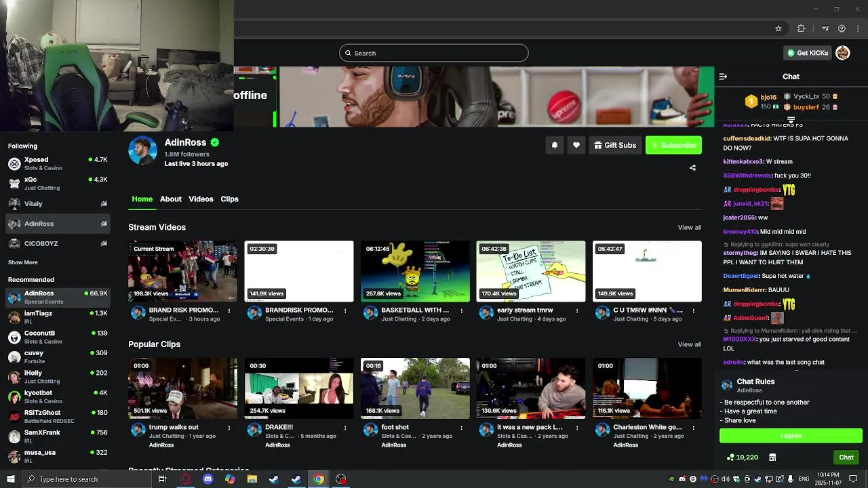The image size is (868, 488).
Task: Click the green Subscribe button
Action: click(x=673, y=145)
